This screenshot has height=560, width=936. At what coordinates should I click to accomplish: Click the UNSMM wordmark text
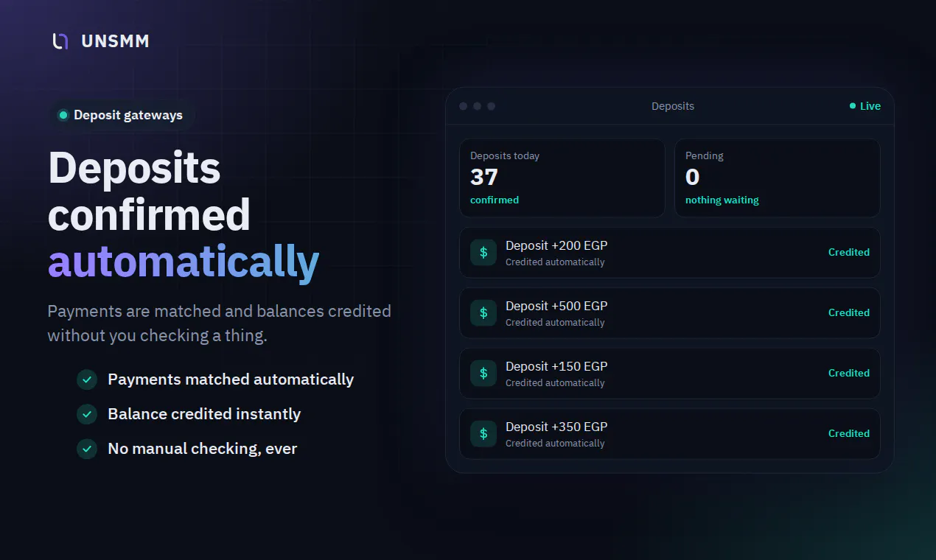[x=115, y=41]
